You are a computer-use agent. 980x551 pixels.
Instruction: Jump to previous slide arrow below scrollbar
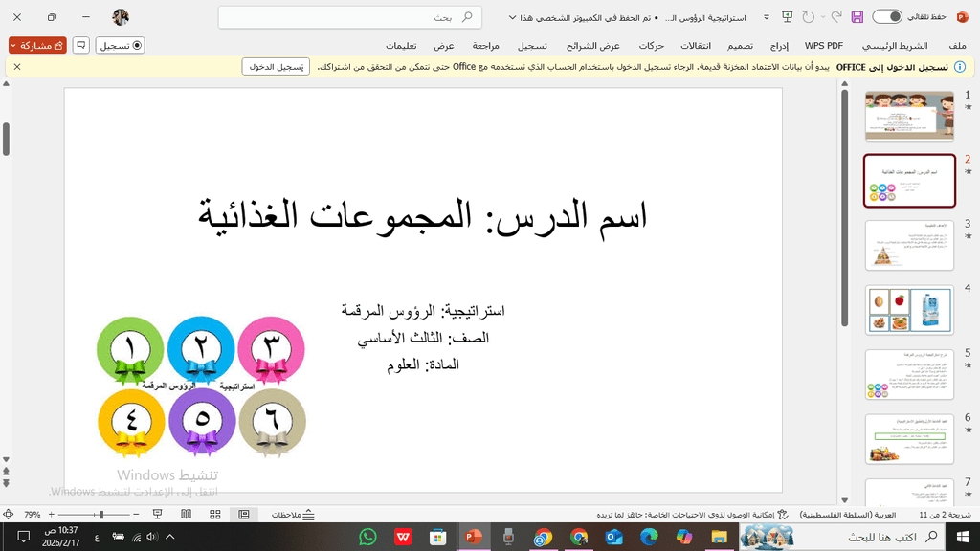pos(7,473)
